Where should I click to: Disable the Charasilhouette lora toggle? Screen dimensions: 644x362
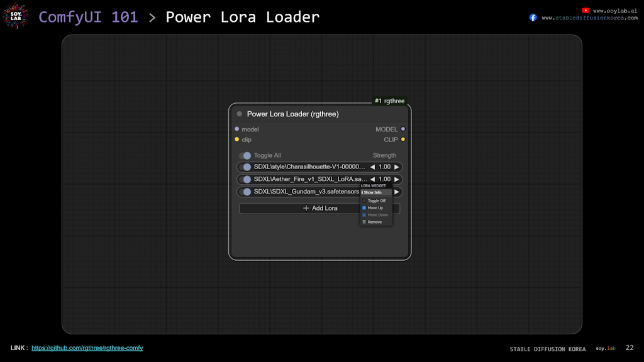point(245,167)
